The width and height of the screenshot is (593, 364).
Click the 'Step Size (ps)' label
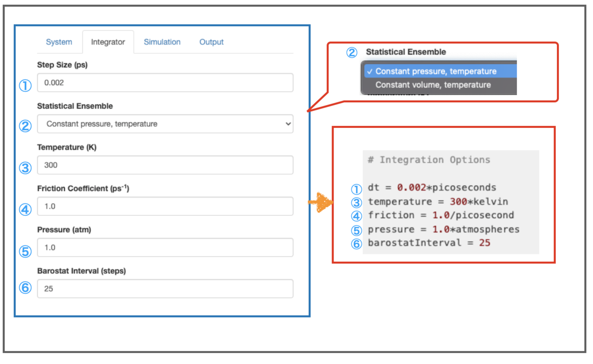[62, 65]
